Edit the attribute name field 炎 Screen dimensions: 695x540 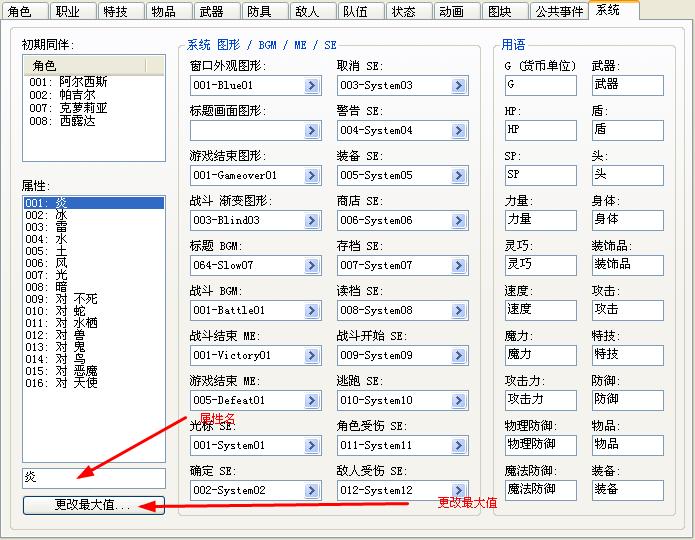coord(94,478)
